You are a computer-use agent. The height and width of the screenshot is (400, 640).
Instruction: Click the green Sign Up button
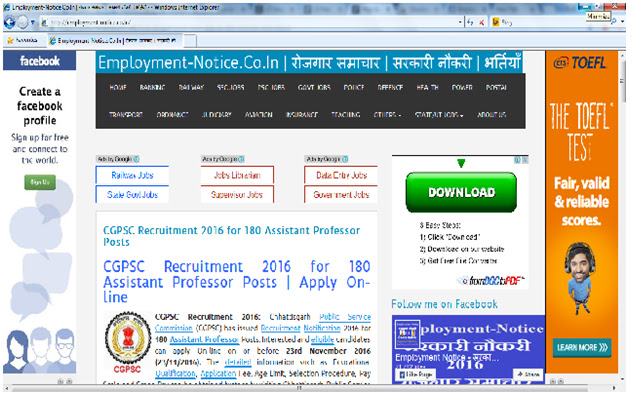[40, 182]
